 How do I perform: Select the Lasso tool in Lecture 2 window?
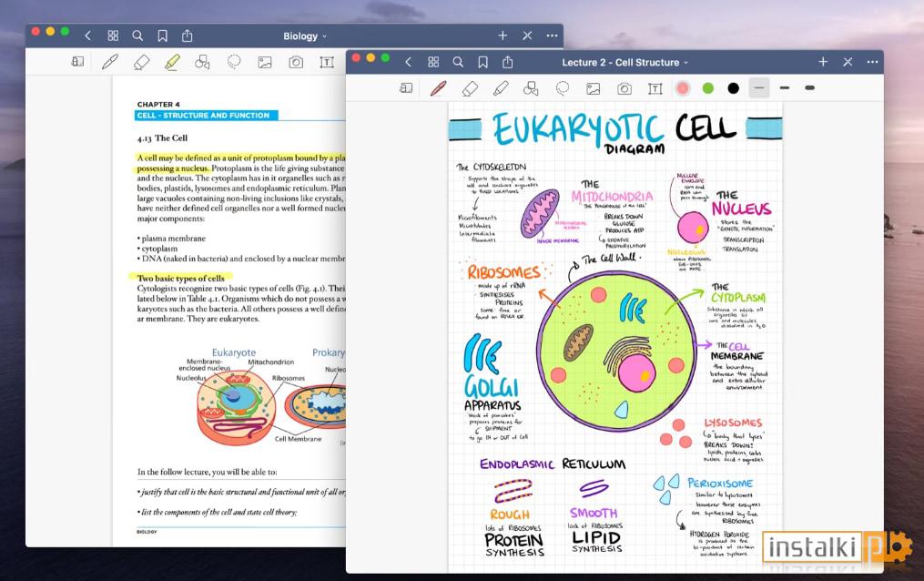point(563,88)
